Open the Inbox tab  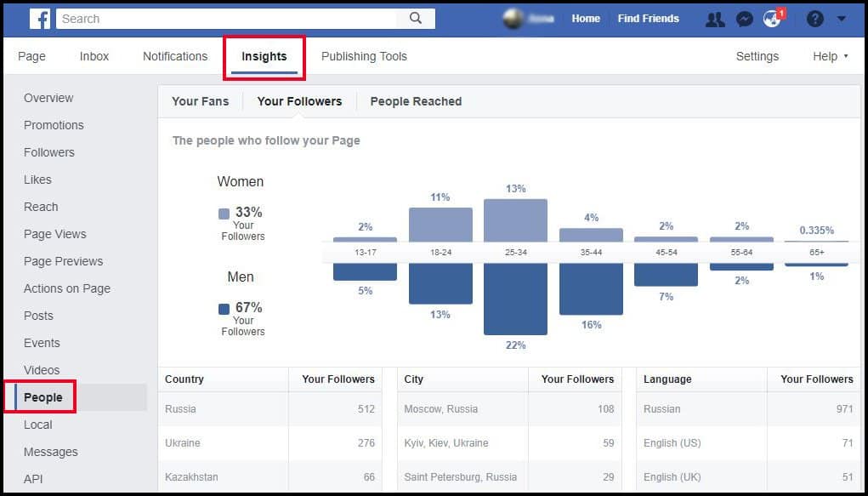94,55
